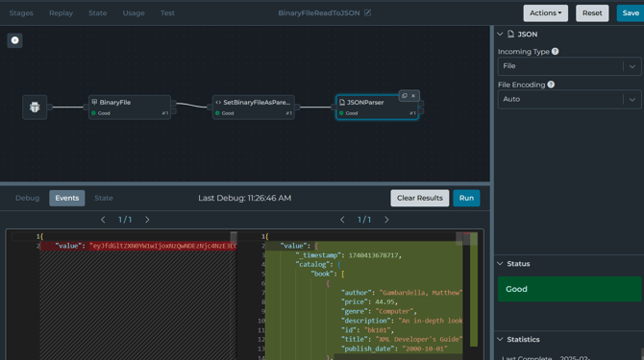Select the Events tab
The width and height of the screenshot is (644, 360).
(x=67, y=198)
